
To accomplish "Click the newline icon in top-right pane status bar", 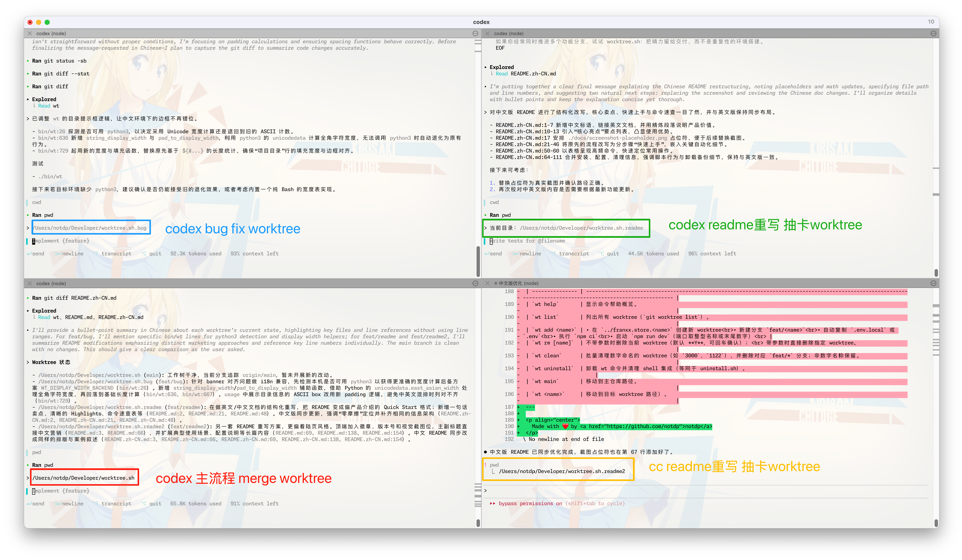I will (515, 253).
